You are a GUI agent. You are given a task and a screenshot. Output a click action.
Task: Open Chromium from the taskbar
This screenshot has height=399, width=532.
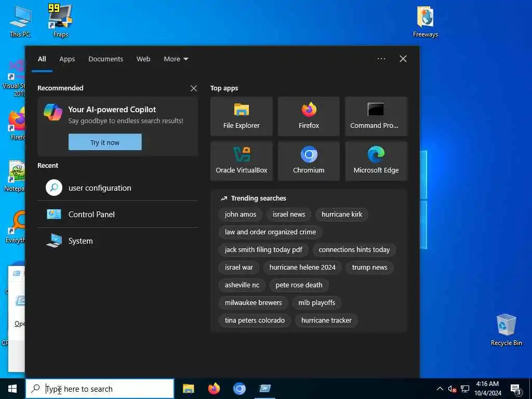[239, 389]
